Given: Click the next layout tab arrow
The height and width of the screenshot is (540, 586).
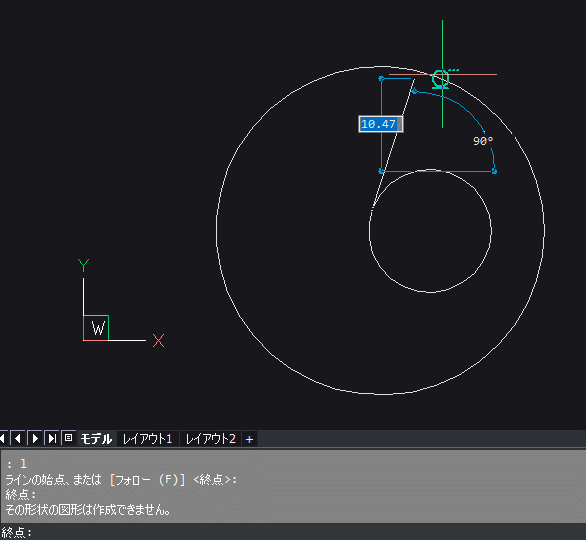Looking at the screenshot, I should click(35, 438).
